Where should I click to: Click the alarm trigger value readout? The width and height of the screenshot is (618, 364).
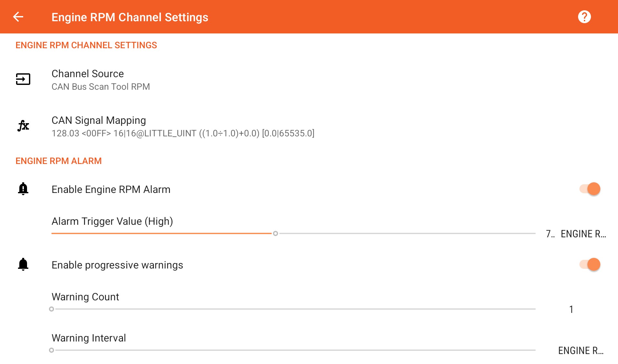(x=576, y=234)
